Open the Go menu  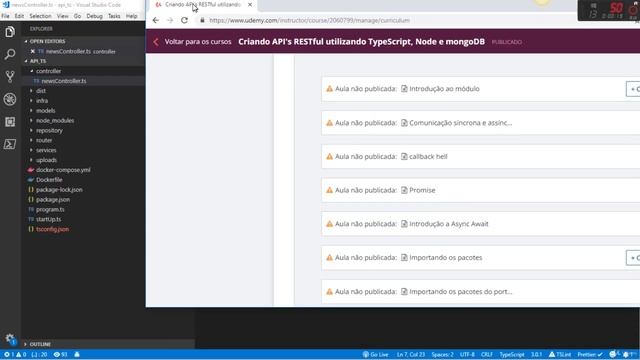[x=77, y=16]
